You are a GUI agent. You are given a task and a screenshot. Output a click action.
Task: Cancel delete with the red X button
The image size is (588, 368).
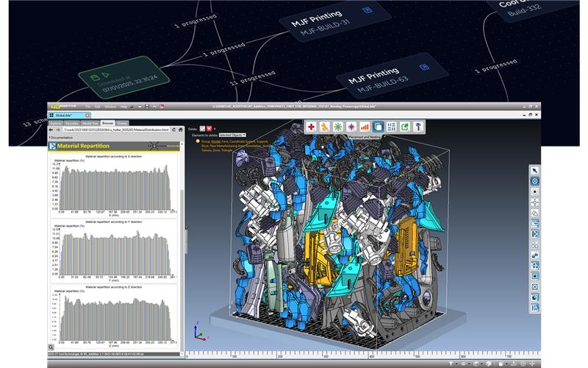pos(209,127)
